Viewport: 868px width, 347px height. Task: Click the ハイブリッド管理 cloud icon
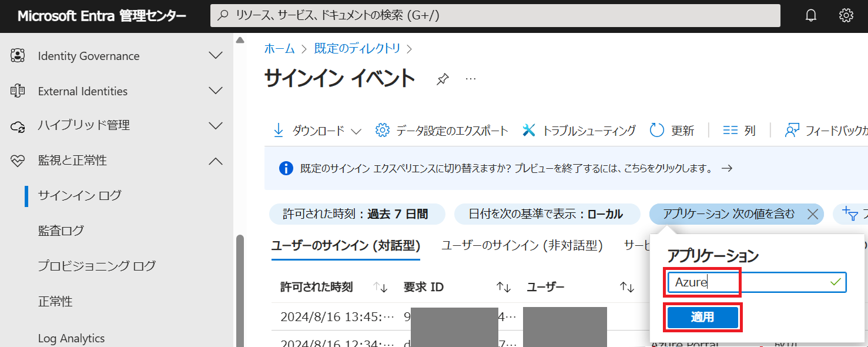(18, 126)
